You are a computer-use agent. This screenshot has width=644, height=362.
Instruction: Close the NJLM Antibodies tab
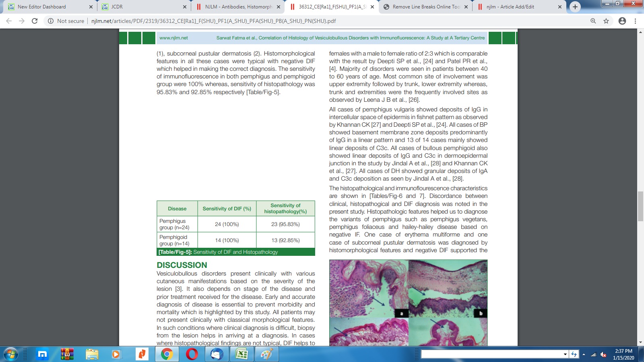[x=279, y=7]
